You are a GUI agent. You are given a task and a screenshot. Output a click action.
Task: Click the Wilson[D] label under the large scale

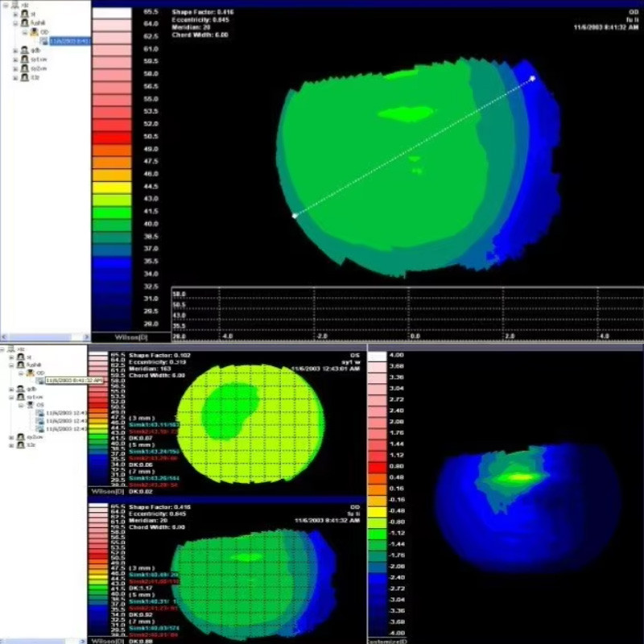131,337
